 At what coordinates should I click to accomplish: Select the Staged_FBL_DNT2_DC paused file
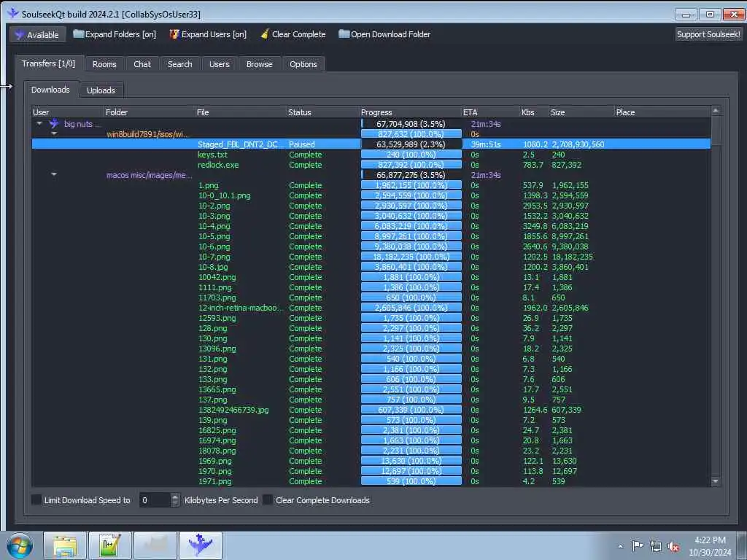tap(371, 144)
